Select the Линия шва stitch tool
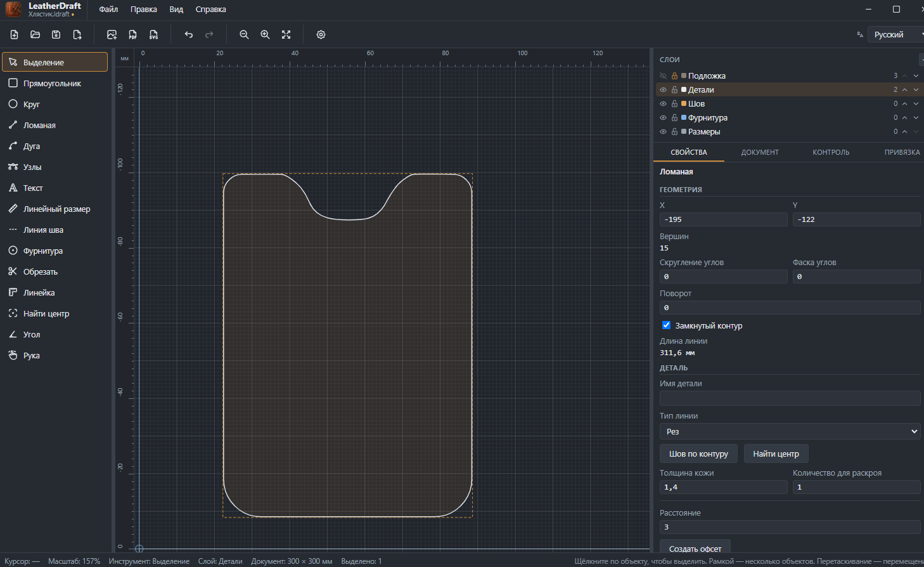Screen dimensions: 924x567 click(55, 230)
